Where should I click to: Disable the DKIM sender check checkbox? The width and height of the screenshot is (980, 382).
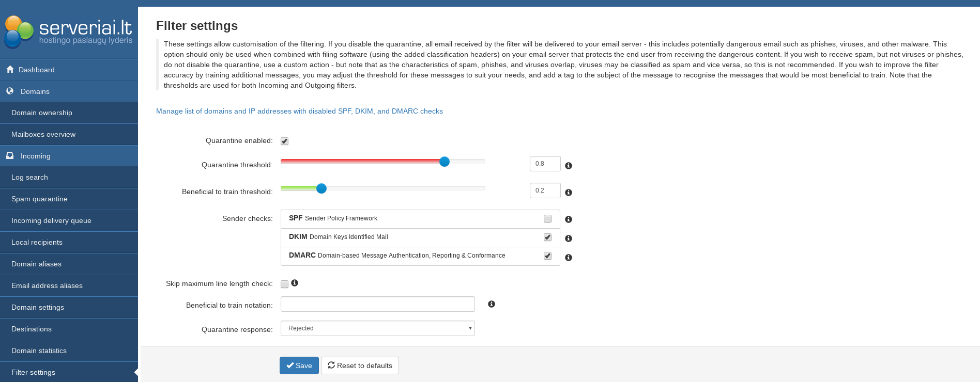(547, 237)
